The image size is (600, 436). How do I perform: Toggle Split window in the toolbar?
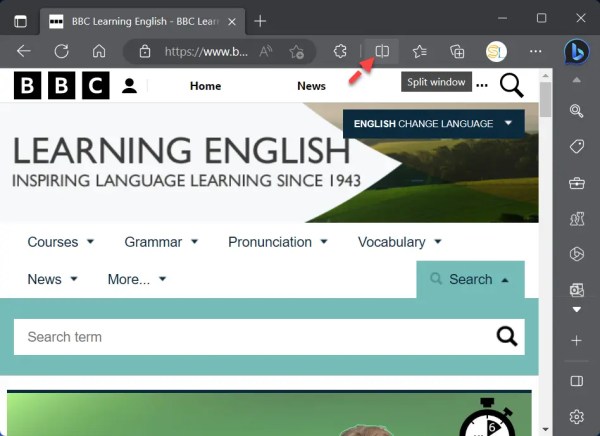[x=382, y=51]
